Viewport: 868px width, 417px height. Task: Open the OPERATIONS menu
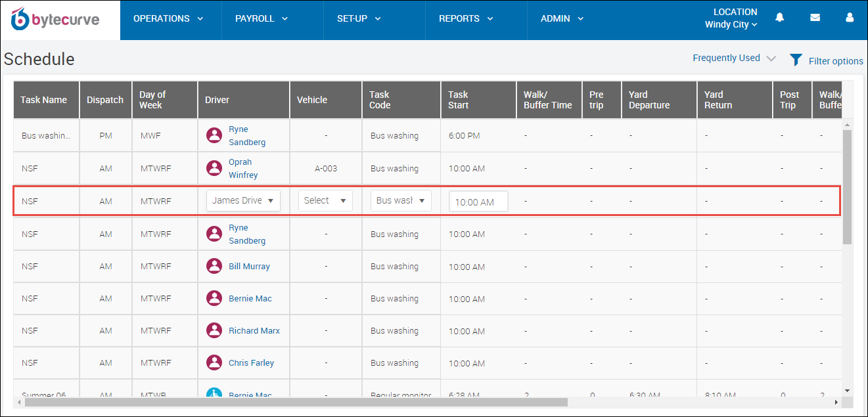(x=168, y=19)
